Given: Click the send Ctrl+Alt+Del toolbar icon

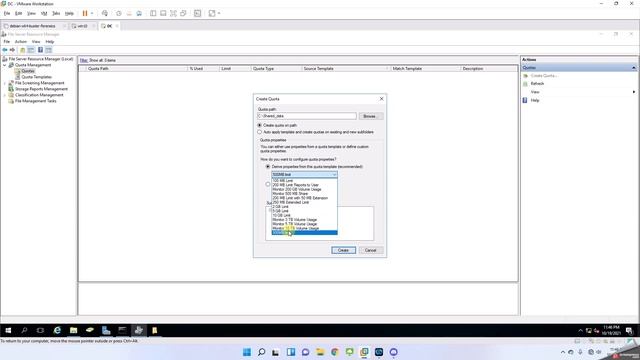Looking at the screenshot, I should coord(105,13).
